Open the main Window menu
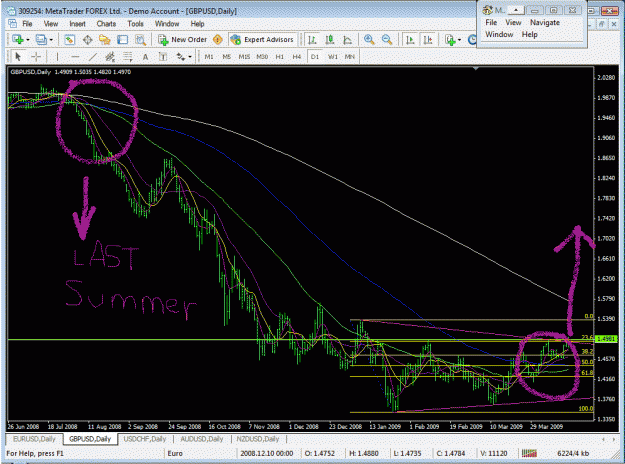625x464 pixels. 167,24
